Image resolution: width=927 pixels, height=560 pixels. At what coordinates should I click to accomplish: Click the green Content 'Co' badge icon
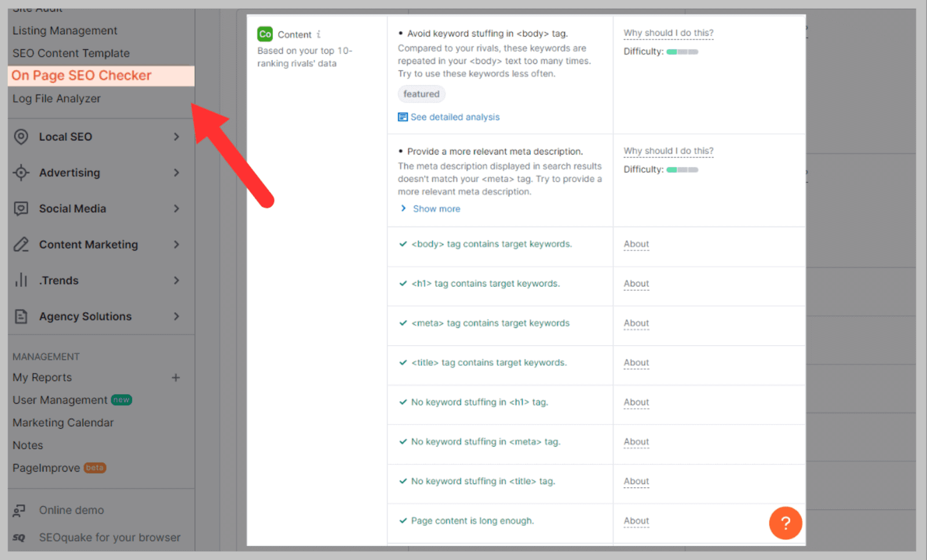click(265, 34)
